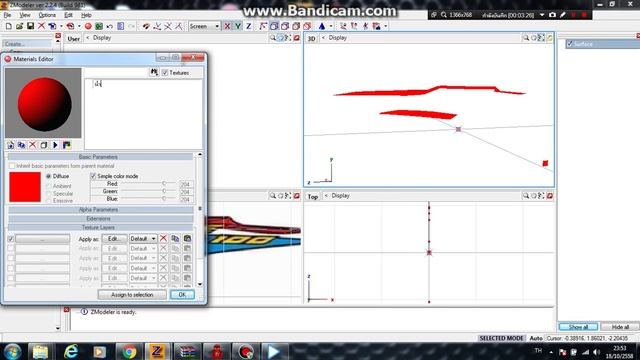Viewport: 640px width, 360px height.
Task: Click the Hide all button
Action: (x=620, y=327)
